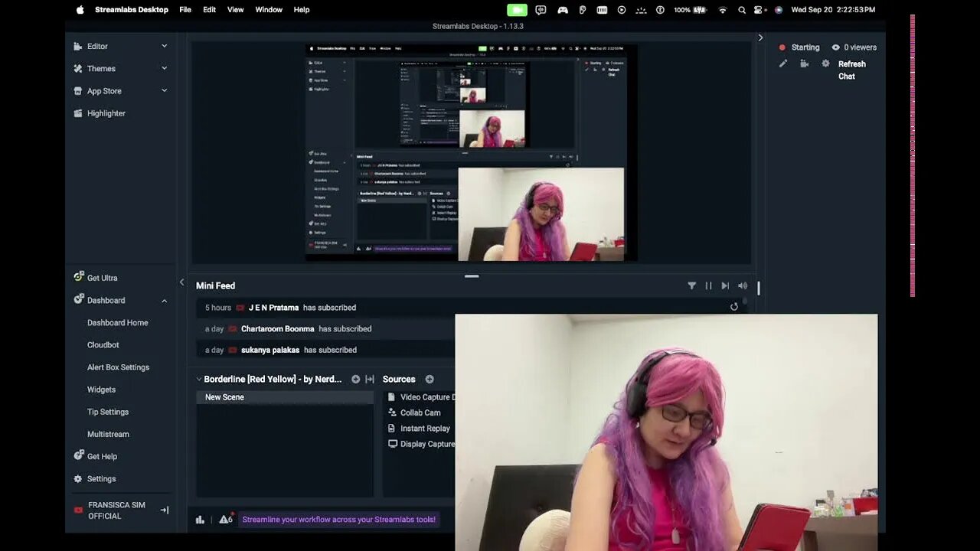Click the FRANSISCA SIM OFFICIAL account
The width and height of the screenshot is (980, 551).
tap(116, 510)
